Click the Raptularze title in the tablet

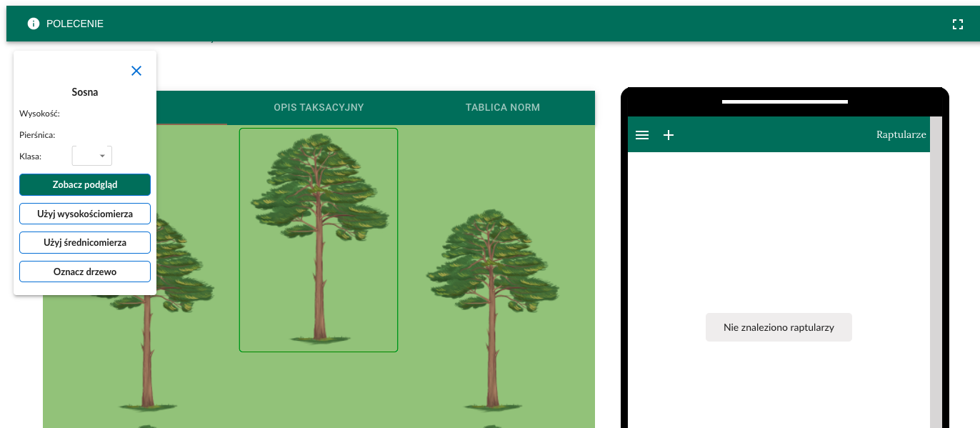(901, 134)
